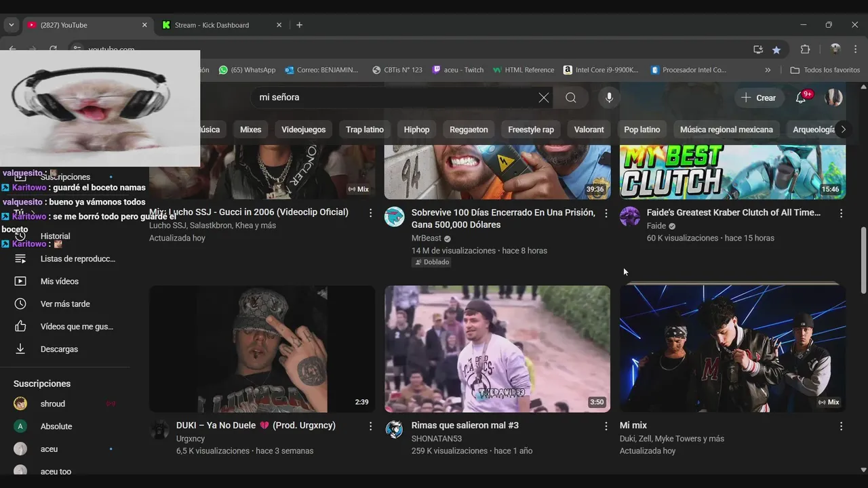Viewport: 868px width, 488px height.
Task: Click the magnifier search button
Action: point(571,98)
